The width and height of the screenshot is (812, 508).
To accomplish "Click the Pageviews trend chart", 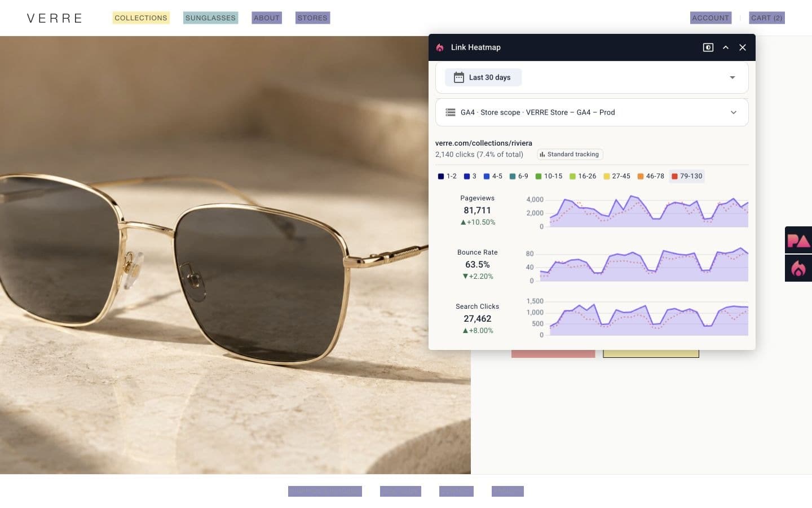I will 637,212.
